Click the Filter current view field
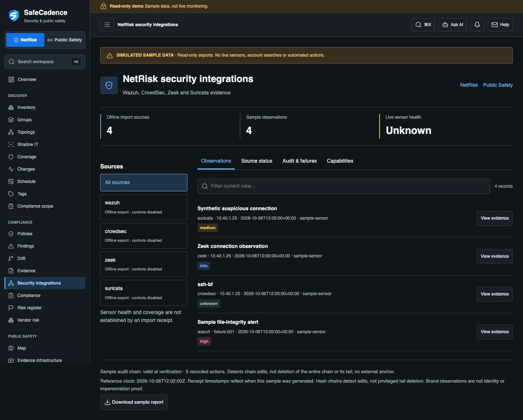Viewport: 523px width, 420px height. [344, 186]
